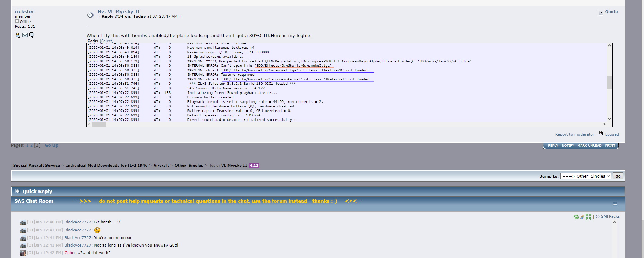Click the Quick Reply heading text
This screenshot has width=644, height=258.
37,191
